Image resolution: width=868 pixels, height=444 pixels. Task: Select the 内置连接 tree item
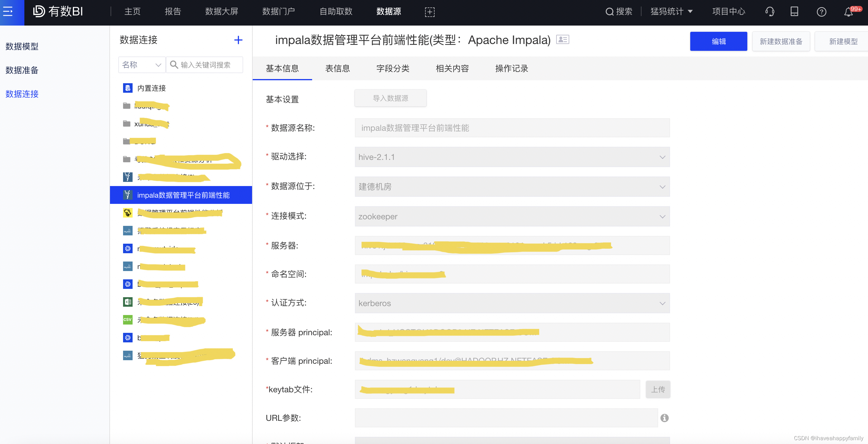[151, 88]
